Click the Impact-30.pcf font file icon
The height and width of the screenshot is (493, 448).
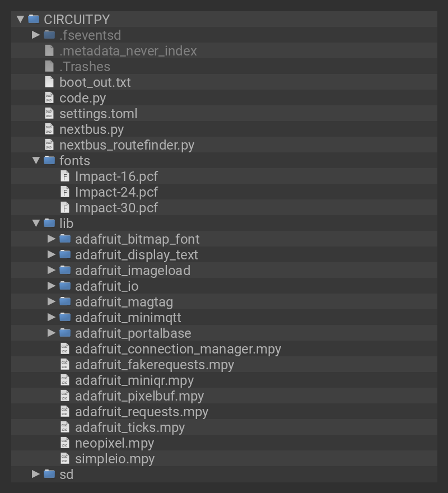click(65, 208)
